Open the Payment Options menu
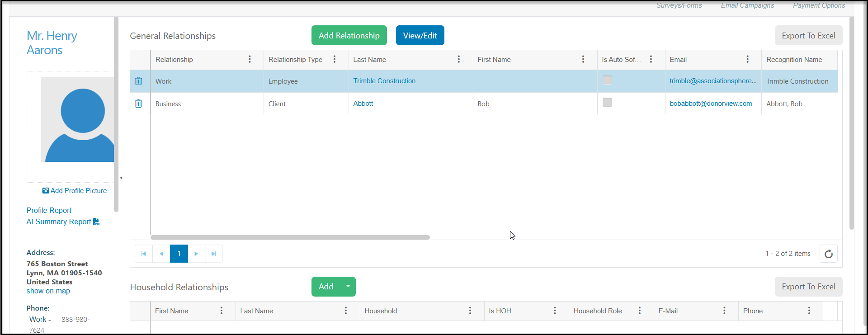This screenshot has height=335, width=868. (x=819, y=5)
